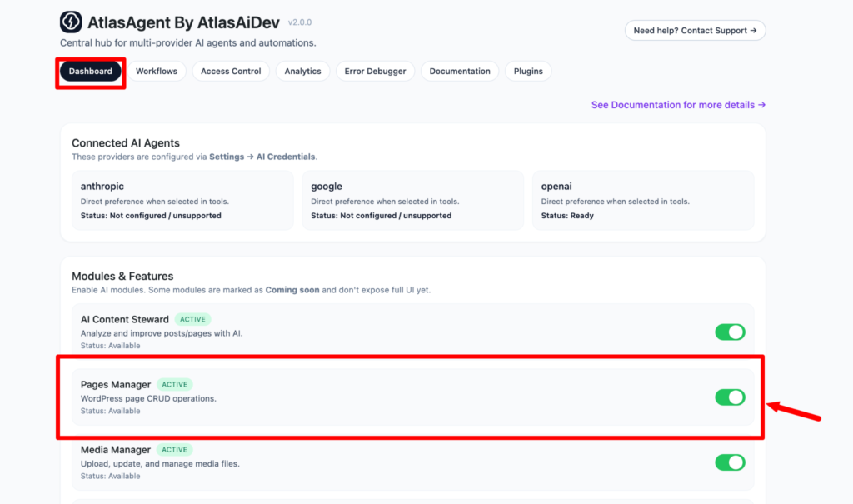Switch to the Workflows tab

click(157, 72)
